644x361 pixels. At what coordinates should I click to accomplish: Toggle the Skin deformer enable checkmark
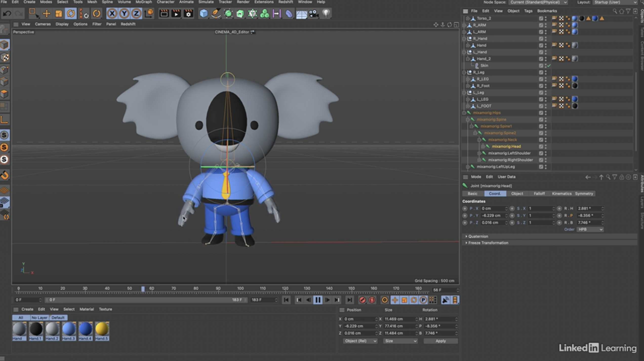click(x=549, y=65)
